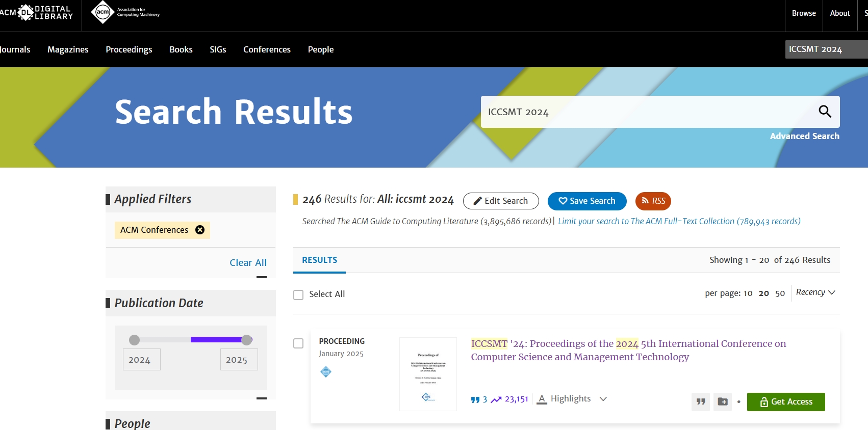Click the 2025 end year field
868x430 pixels.
(239, 360)
